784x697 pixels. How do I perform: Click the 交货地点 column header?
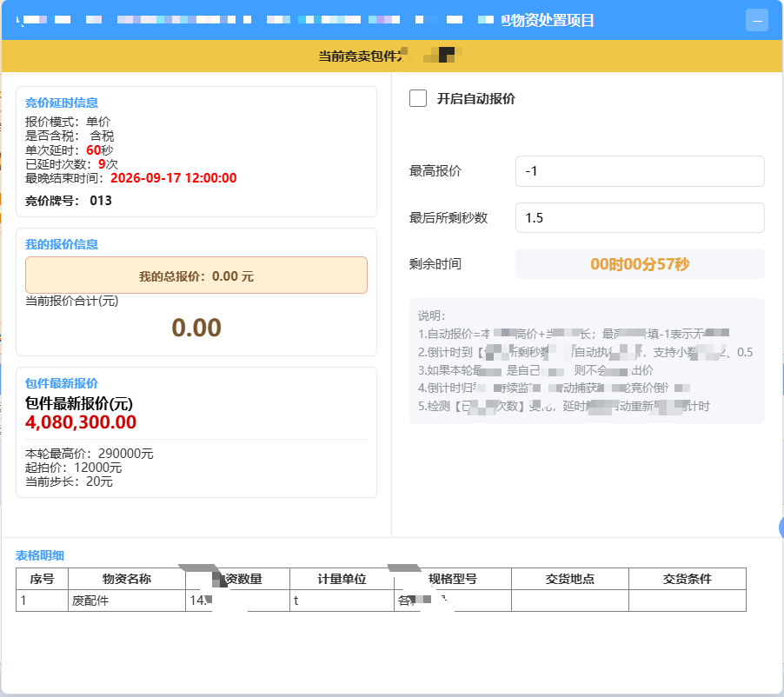tap(570, 579)
